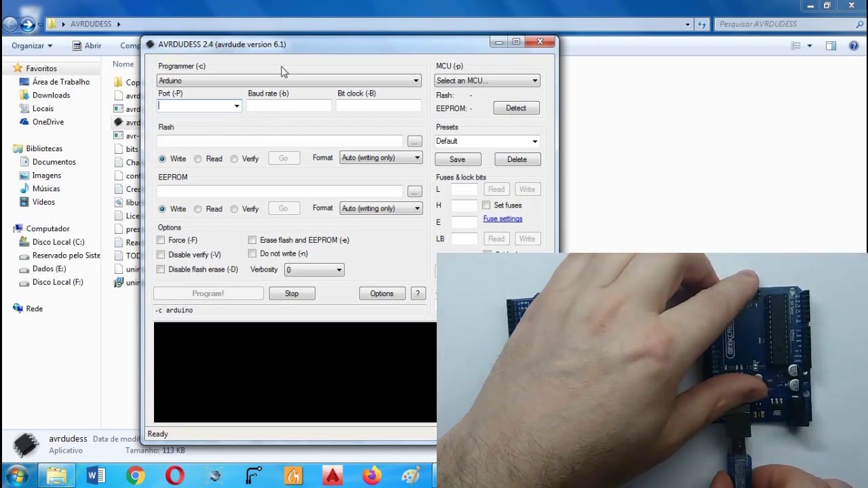Open OneDrive in Explorer sidebar
The height and width of the screenshot is (488, 868).
click(47, 122)
